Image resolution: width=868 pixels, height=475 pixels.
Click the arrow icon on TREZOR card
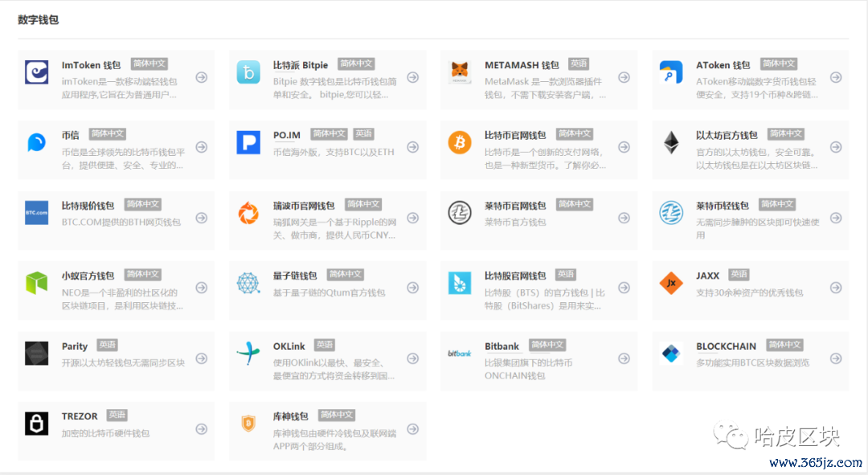[202, 429]
